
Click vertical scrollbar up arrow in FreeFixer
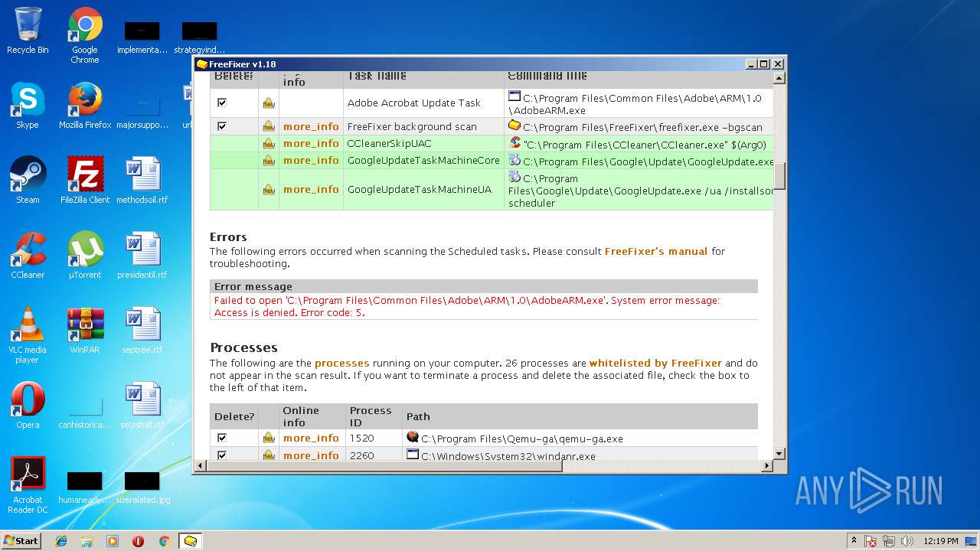779,78
